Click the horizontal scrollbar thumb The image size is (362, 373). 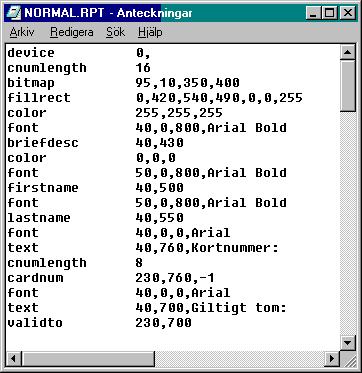coord(88,359)
